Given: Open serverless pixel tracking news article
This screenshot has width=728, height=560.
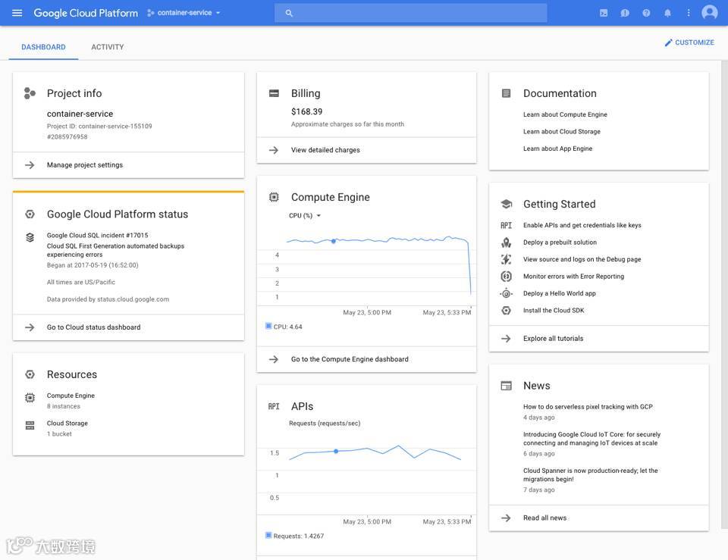Looking at the screenshot, I should point(588,407).
